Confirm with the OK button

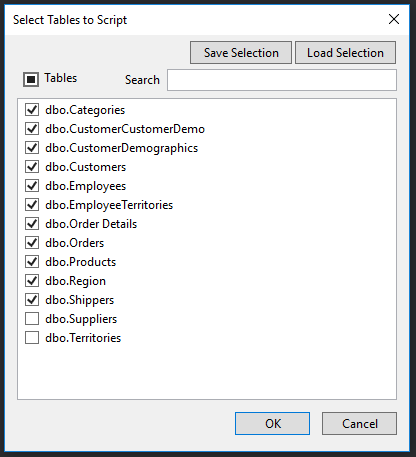272,424
